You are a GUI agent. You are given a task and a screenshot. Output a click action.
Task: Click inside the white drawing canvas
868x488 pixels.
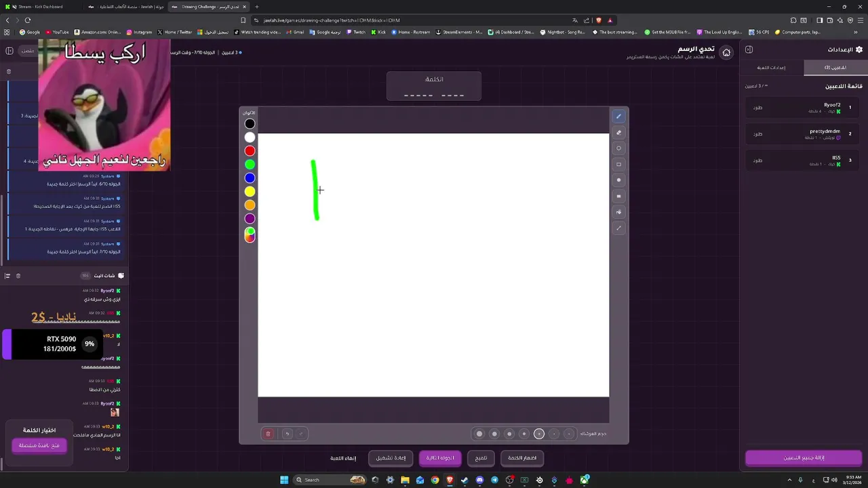433,265
